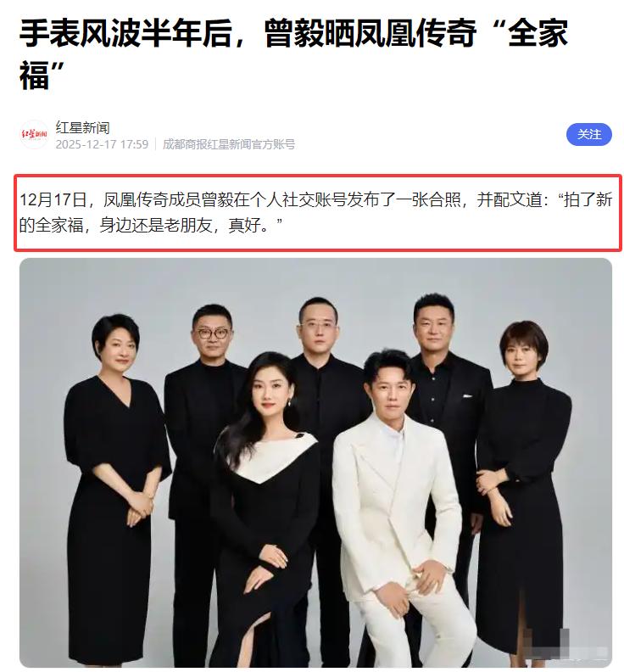Click the man in the white suit

396,510
